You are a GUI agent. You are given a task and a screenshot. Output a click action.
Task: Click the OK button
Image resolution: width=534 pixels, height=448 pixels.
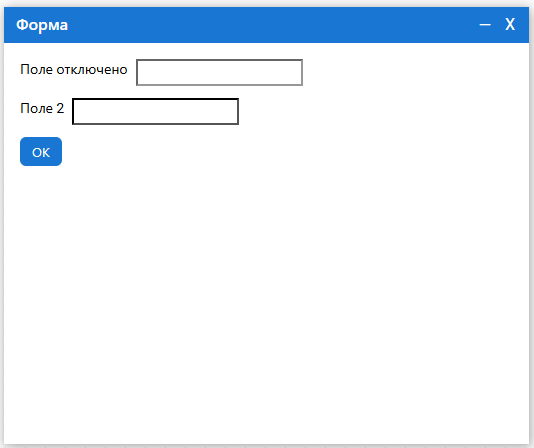tap(41, 152)
